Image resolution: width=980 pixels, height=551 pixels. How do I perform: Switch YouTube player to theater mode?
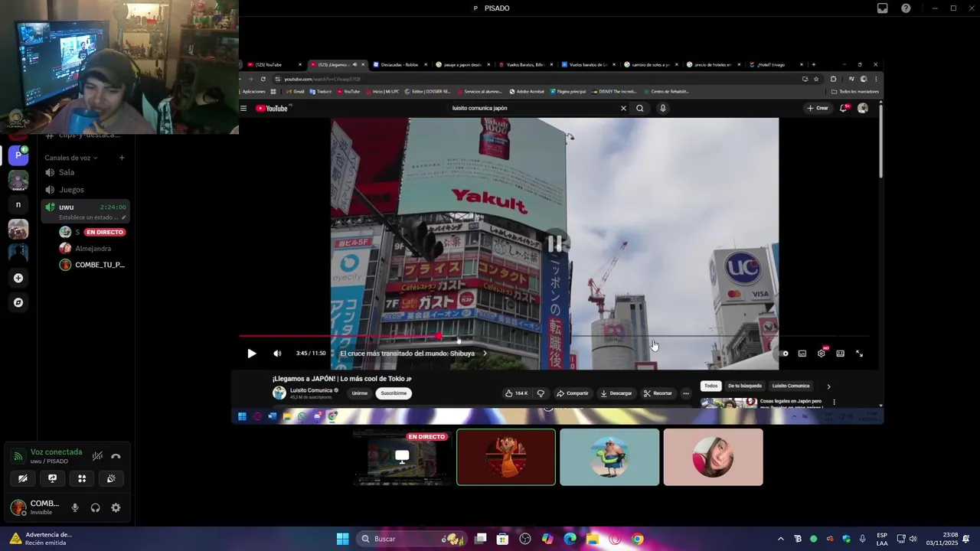click(840, 354)
